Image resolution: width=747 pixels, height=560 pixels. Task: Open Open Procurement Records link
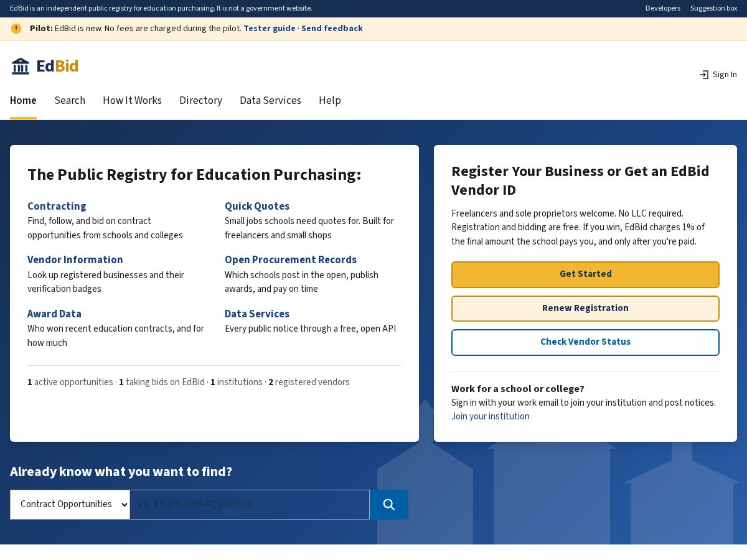[x=291, y=259]
